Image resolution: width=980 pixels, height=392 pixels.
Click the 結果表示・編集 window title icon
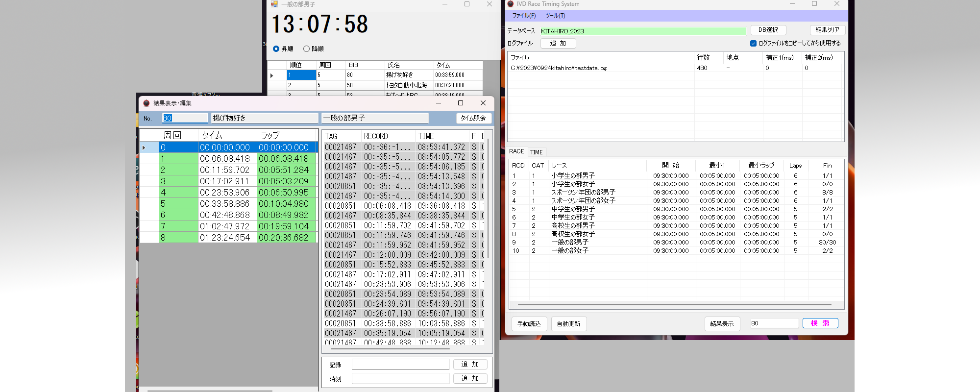click(146, 103)
